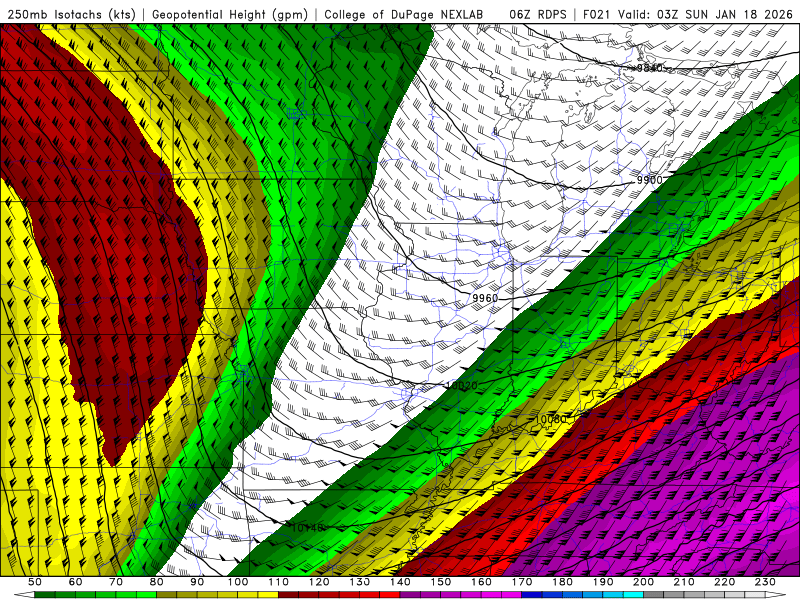This screenshot has width=800, height=600.
Task: Click the 9900 height contour label
Action: coord(649,180)
